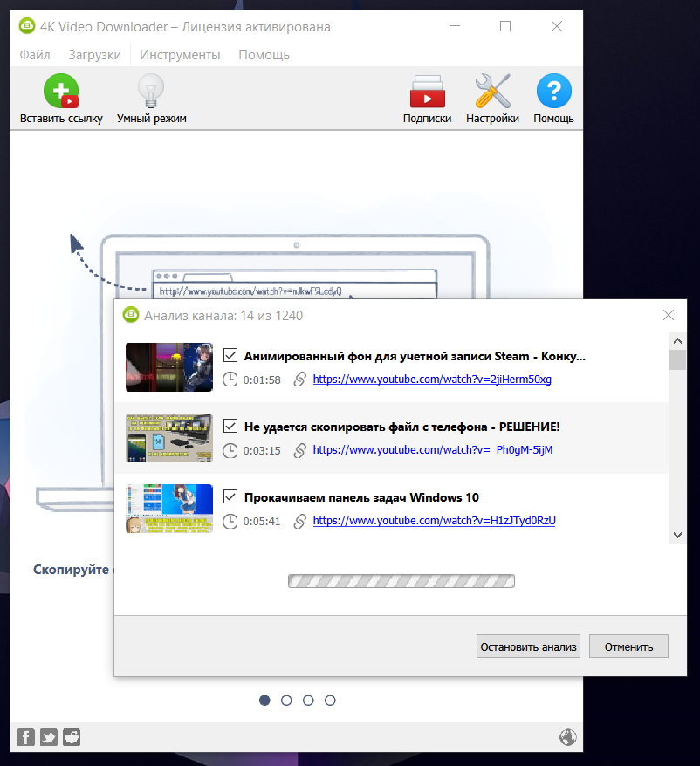Click the Анализ канала: 14 из 1240 title
The height and width of the screenshot is (766, 700).
tap(223, 316)
